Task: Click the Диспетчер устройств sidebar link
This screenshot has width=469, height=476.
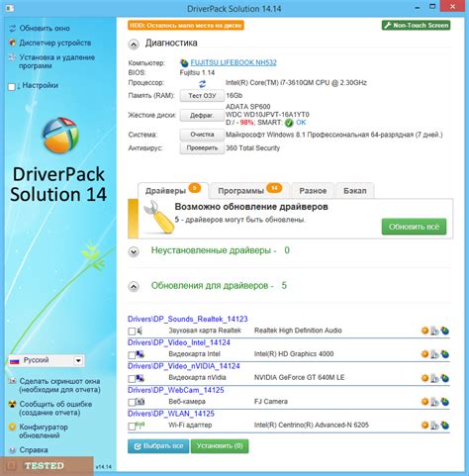Action: (55, 43)
